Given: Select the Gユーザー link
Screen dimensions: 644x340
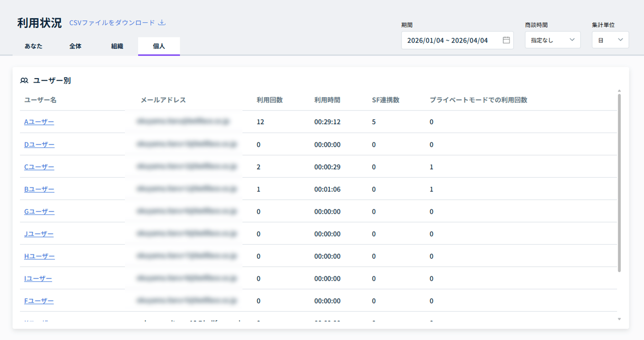Looking at the screenshot, I should [39, 211].
